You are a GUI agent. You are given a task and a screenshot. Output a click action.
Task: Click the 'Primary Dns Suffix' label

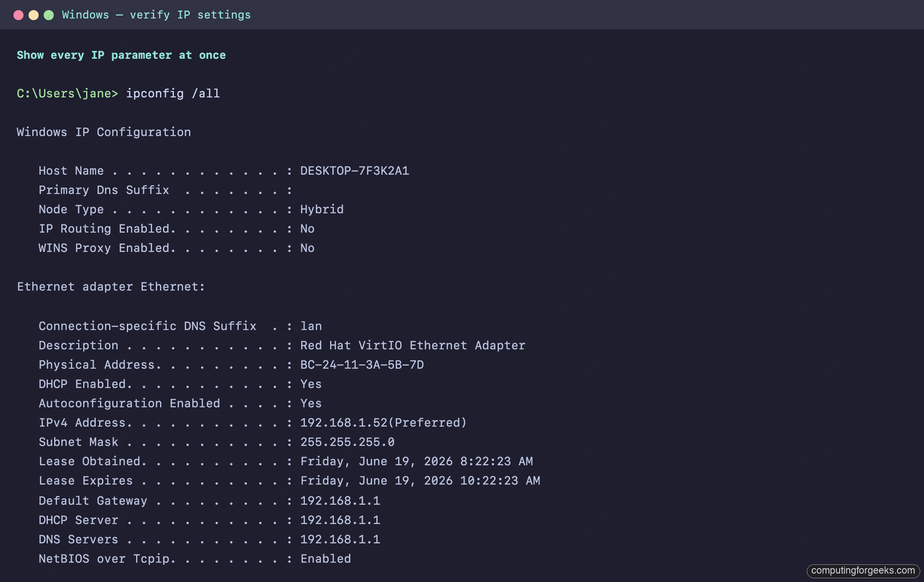(x=104, y=190)
